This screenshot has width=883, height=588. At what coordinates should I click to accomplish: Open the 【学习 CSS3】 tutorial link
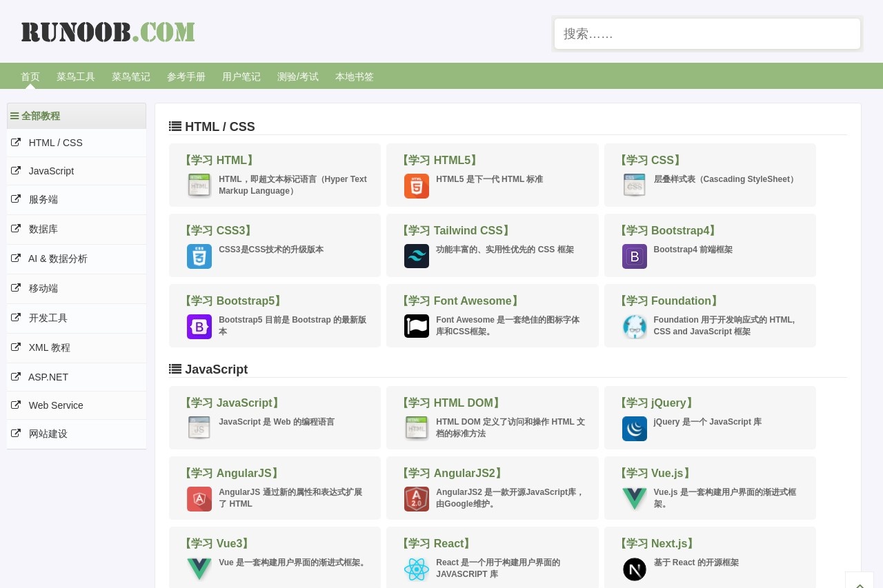218,230
